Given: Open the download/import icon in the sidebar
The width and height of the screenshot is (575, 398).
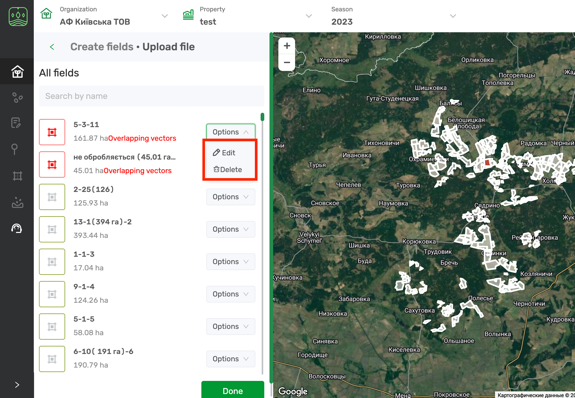Looking at the screenshot, I should point(17,202).
